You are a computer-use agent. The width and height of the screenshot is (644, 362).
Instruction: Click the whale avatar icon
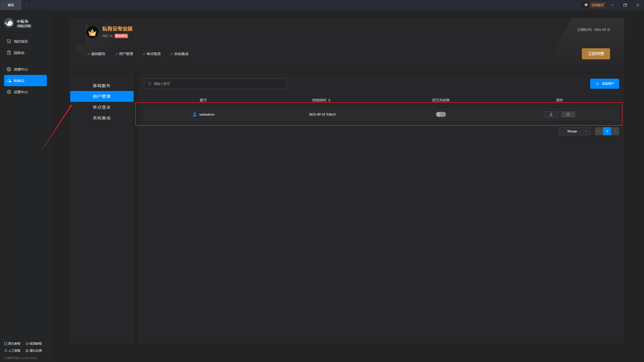click(9, 23)
